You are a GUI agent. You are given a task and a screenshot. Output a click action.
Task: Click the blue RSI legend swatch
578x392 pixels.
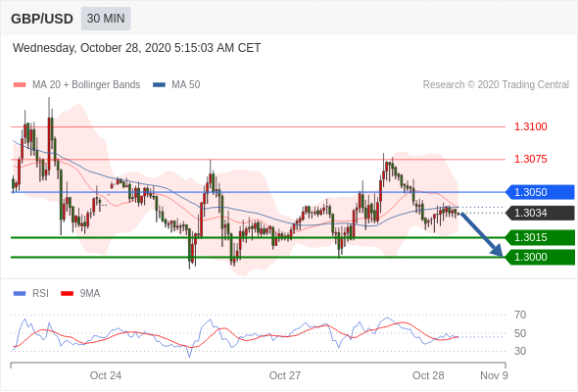20,294
